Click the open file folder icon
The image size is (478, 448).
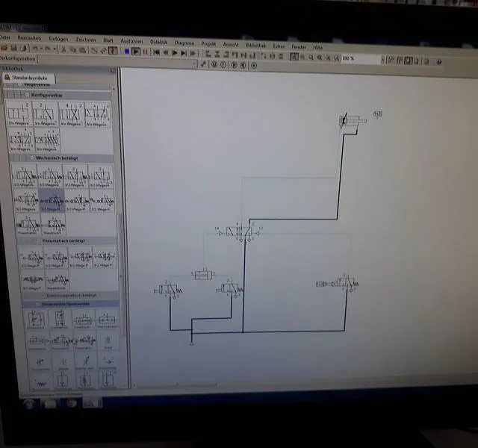pyautogui.click(x=4, y=47)
